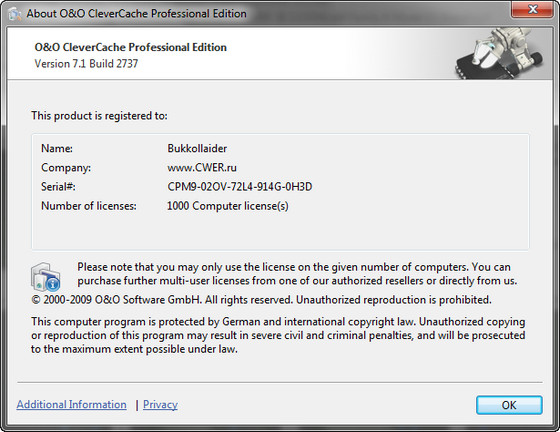The width and height of the screenshot is (560, 432).
Task: Click the O&O CleverCache Professional Edition heading
Action: [130, 47]
